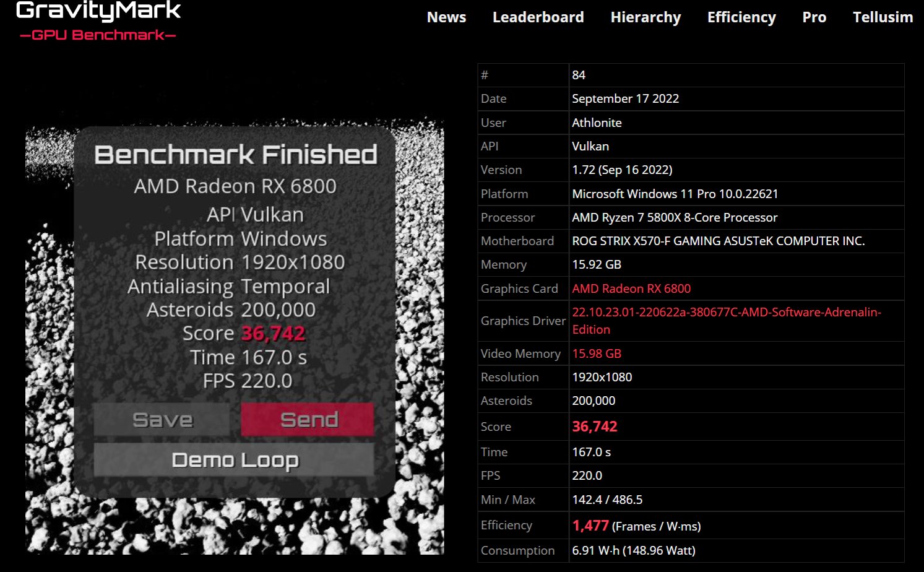Visit the Tellusim link in navigation
Image resolution: width=924 pixels, height=572 pixels.
[x=883, y=17]
